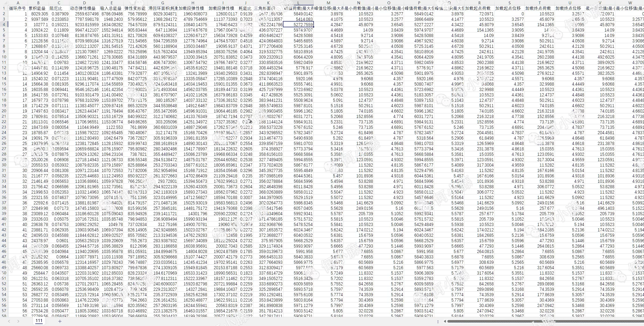
Task: Click the vertical dots tab-bar resize handle
Action: pyautogui.click(x=438, y=321)
